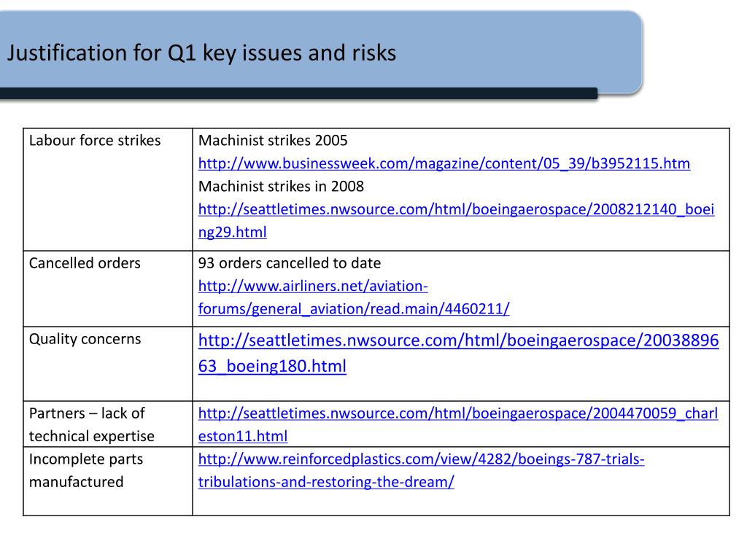Screen dimensions: 747x560
Task: Click the 'Cancelled orders' table cell
Action: click(x=108, y=289)
